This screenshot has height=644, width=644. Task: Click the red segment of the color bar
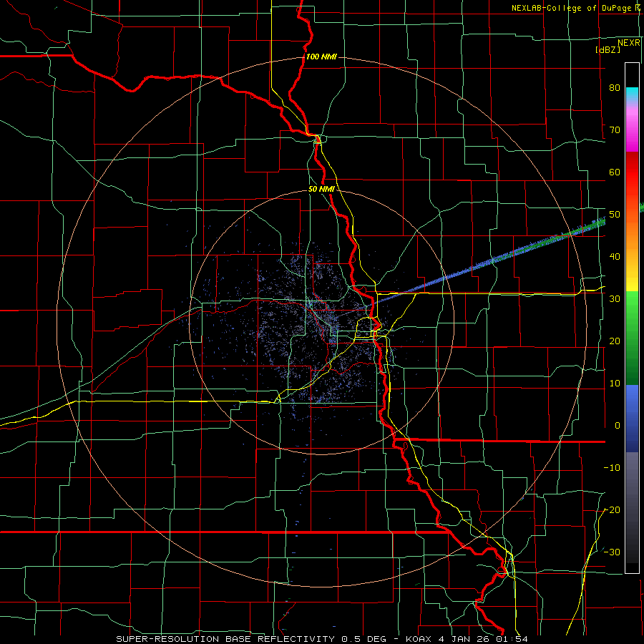[632, 172]
